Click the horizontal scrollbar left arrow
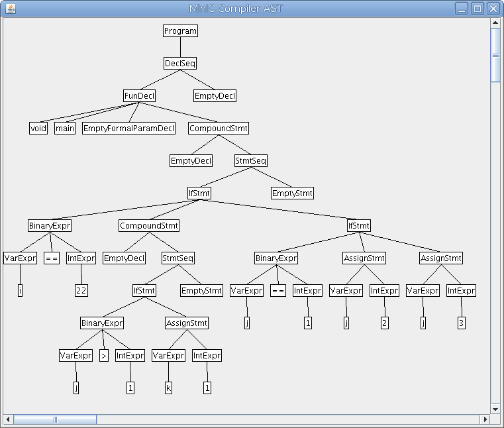504x428 pixels. [9, 419]
